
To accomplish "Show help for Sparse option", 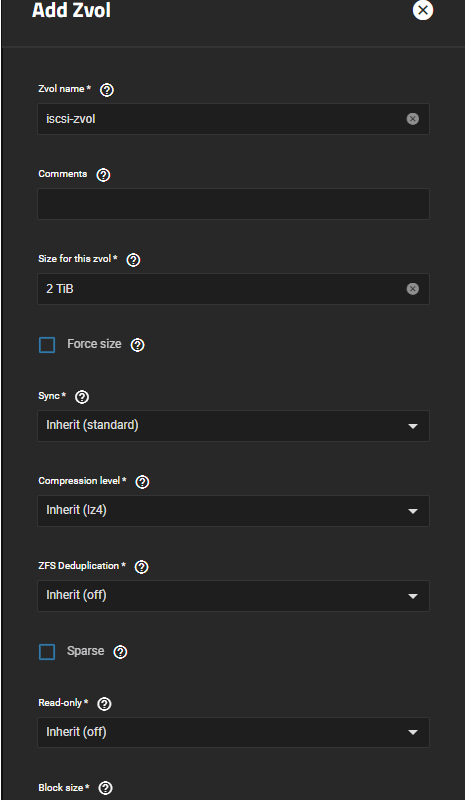I will [120, 652].
